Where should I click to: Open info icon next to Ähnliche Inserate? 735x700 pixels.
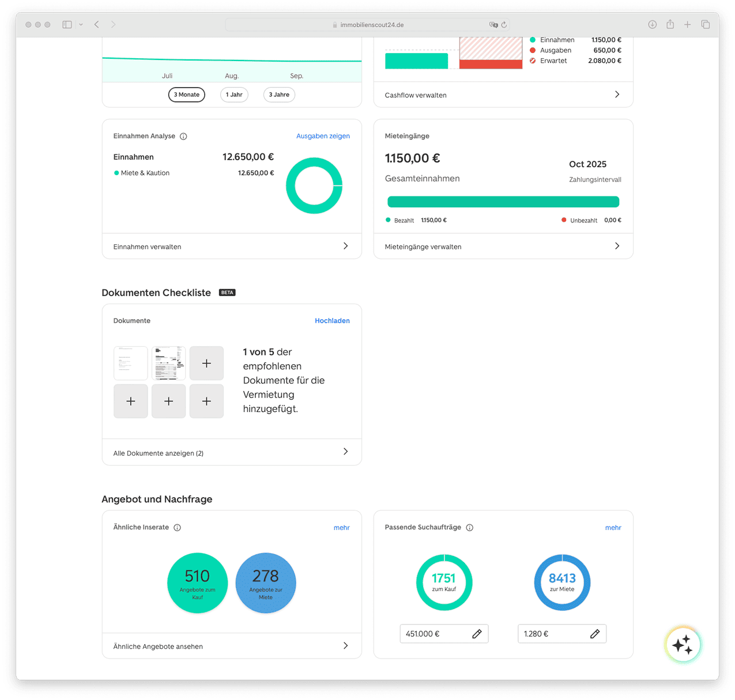pos(178,528)
